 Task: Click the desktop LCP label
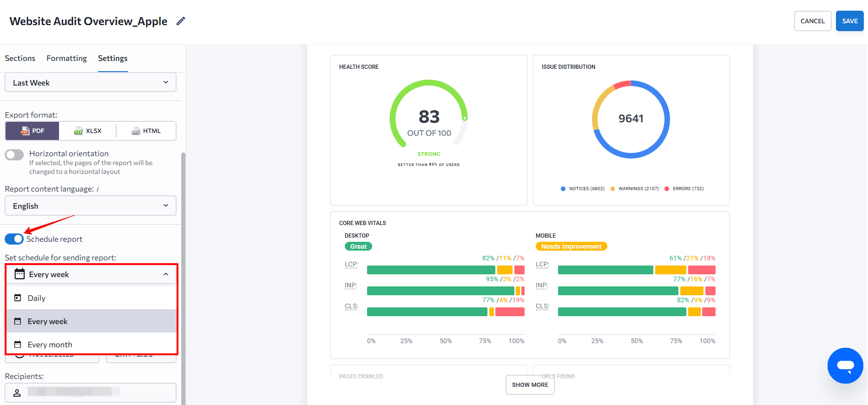point(351,265)
